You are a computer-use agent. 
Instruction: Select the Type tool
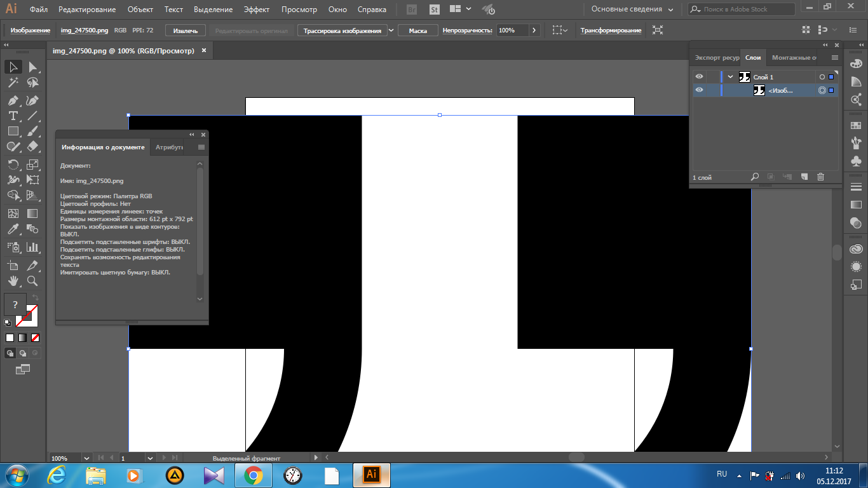pyautogui.click(x=13, y=116)
